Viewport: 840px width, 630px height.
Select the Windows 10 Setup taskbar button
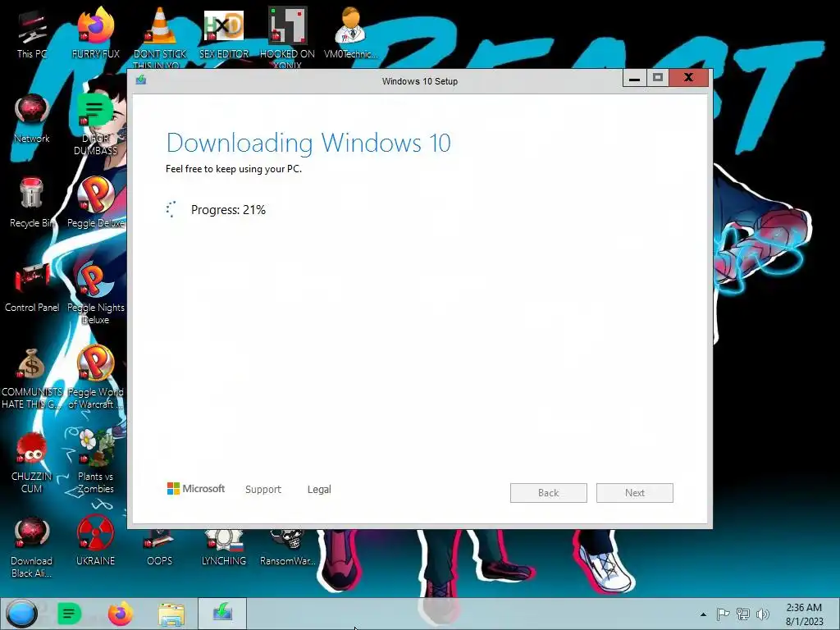[222, 614]
